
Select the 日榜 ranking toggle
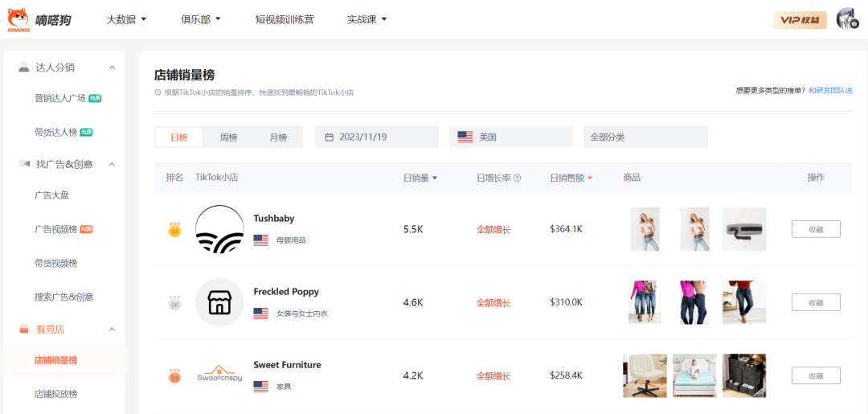click(178, 137)
